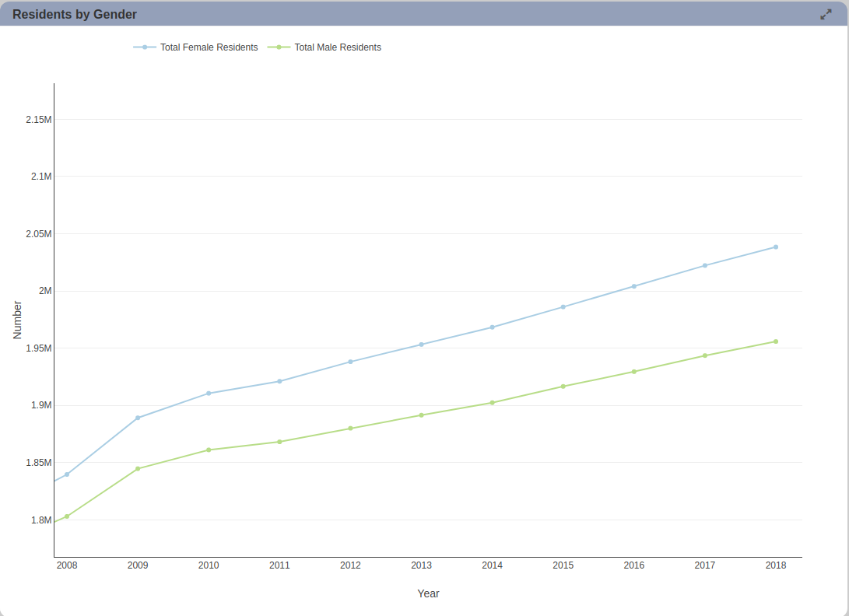849x616 pixels.
Task: Click the Year axis title
Action: pos(428,593)
